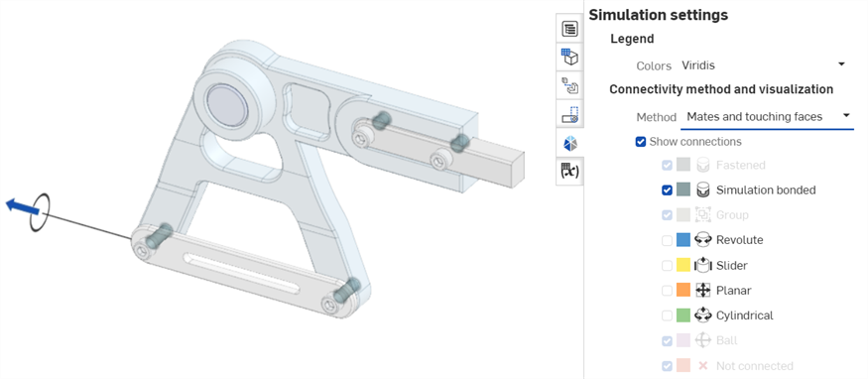Open the exploded views panel icon
The height and width of the screenshot is (379, 868).
click(x=569, y=85)
